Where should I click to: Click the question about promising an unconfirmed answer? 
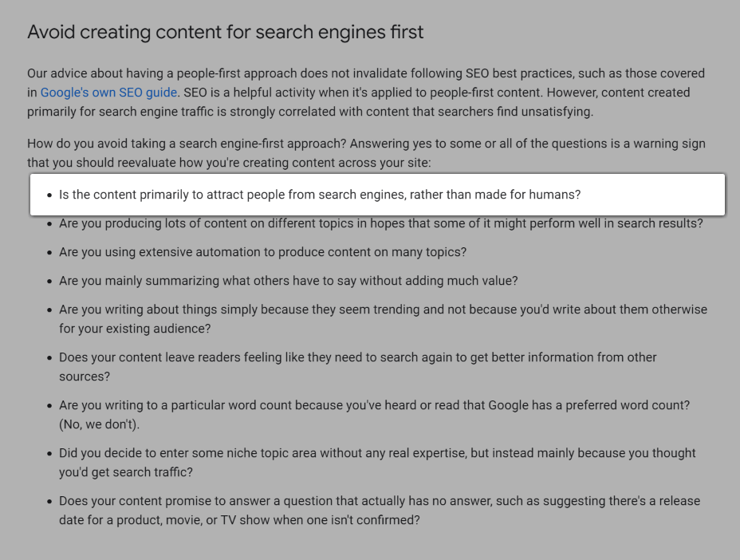point(379,501)
